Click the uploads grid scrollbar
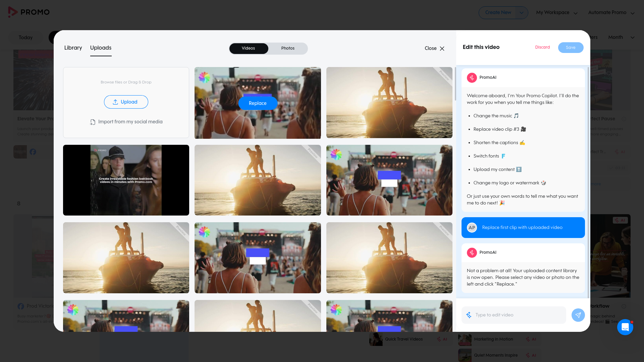 pyautogui.click(x=455, y=84)
